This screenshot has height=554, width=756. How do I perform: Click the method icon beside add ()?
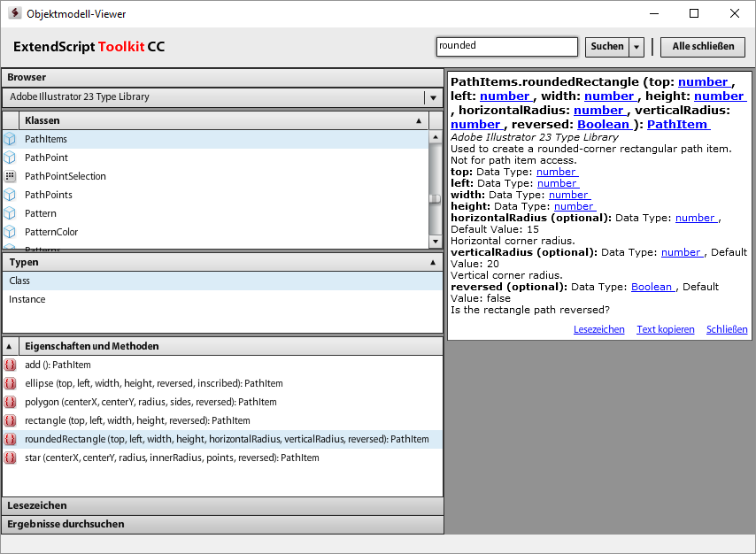coord(10,365)
